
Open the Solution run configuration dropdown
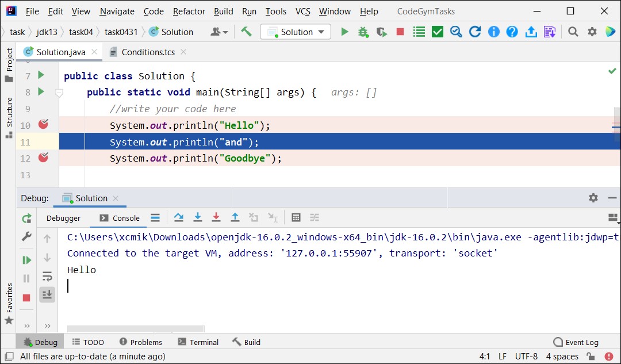click(x=296, y=32)
